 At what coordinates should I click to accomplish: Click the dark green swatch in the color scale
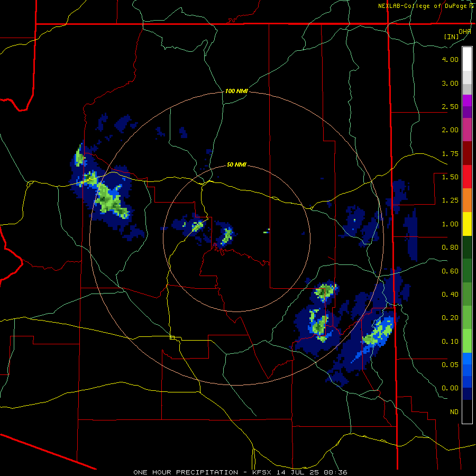[467, 248]
